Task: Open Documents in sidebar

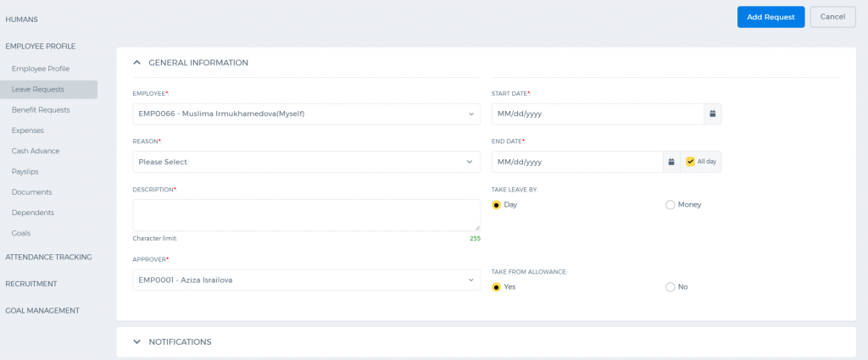Action: [31, 192]
